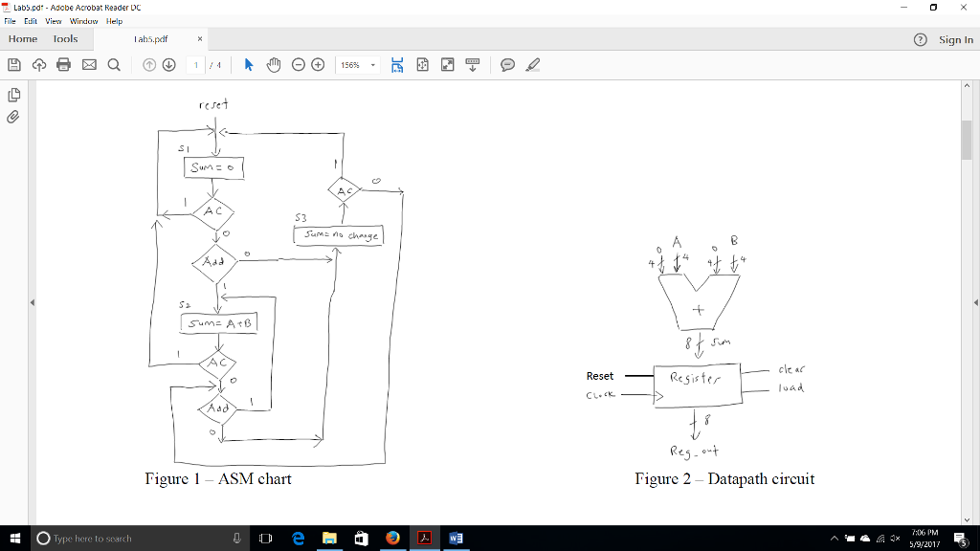Image resolution: width=980 pixels, height=551 pixels.
Task: Save the PDF file
Action: coord(12,65)
